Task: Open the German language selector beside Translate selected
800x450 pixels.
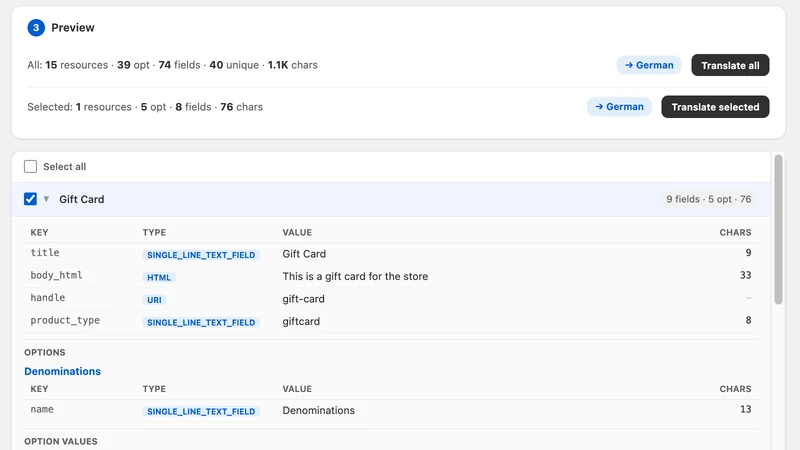Action: [x=619, y=107]
